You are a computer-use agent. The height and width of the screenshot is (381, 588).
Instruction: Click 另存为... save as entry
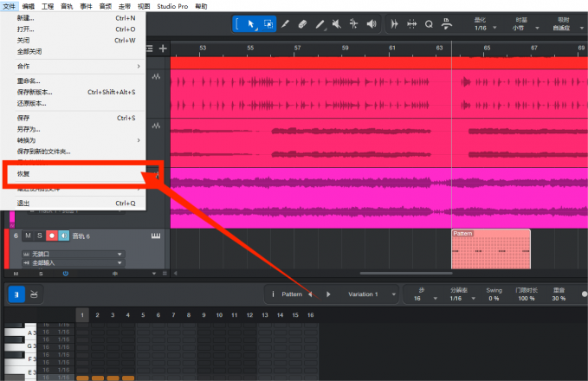[x=29, y=129]
